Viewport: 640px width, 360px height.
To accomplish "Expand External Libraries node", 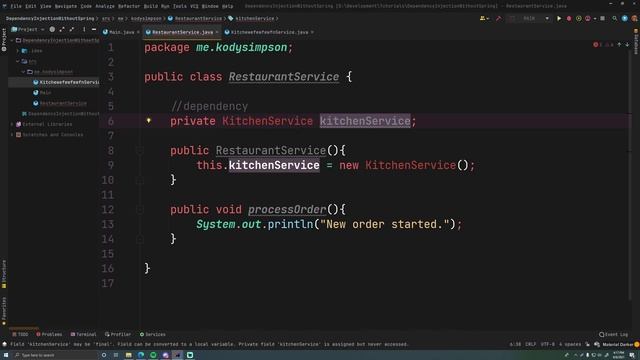I will point(12,124).
